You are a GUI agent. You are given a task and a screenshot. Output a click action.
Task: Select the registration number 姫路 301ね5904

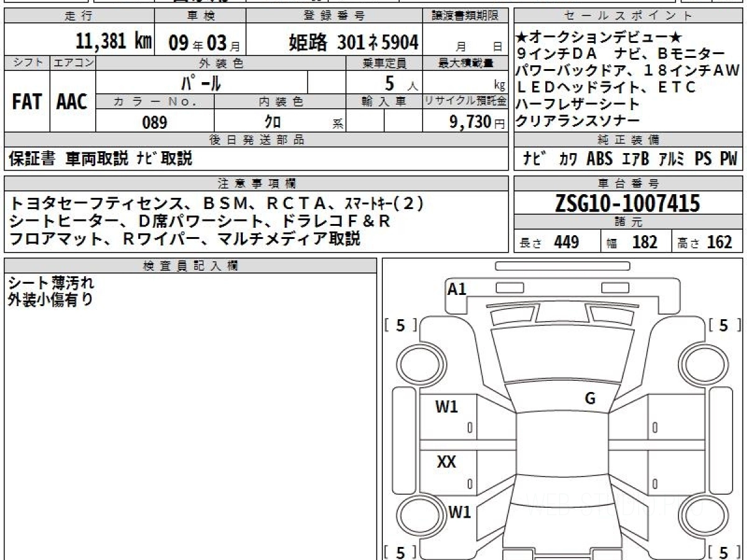[x=354, y=43]
